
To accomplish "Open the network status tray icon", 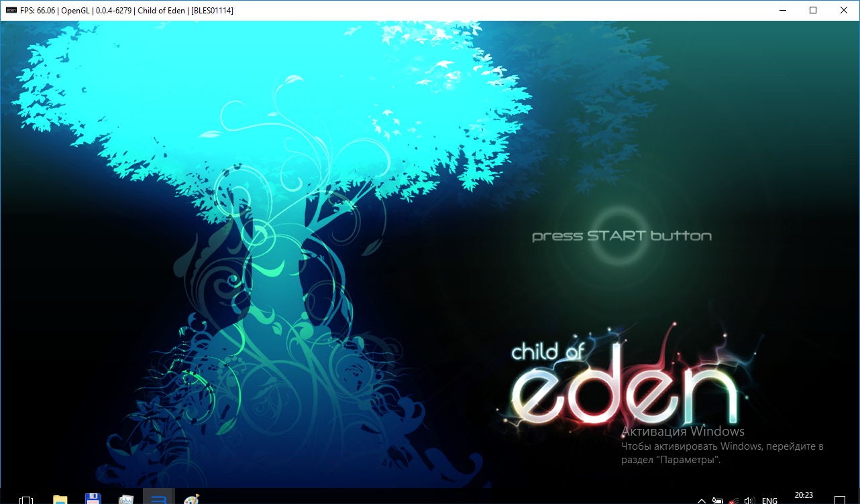I will coord(734,500).
